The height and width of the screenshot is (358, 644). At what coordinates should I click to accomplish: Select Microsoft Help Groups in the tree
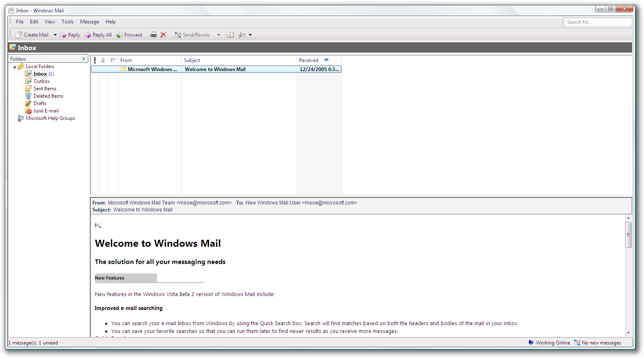click(x=50, y=118)
